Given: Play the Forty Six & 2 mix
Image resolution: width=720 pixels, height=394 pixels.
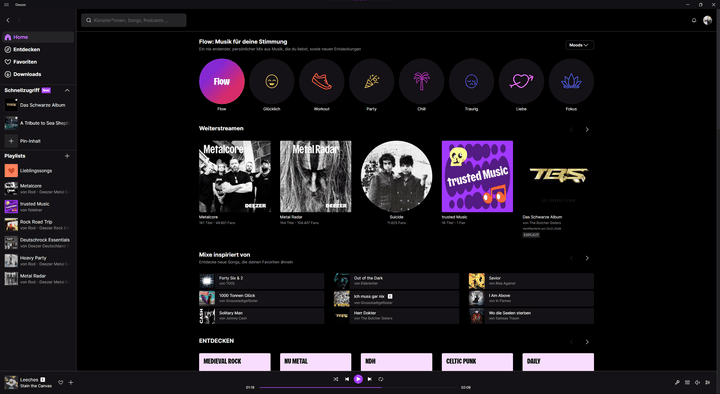Looking at the screenshot, I should (x=261, y=281).
